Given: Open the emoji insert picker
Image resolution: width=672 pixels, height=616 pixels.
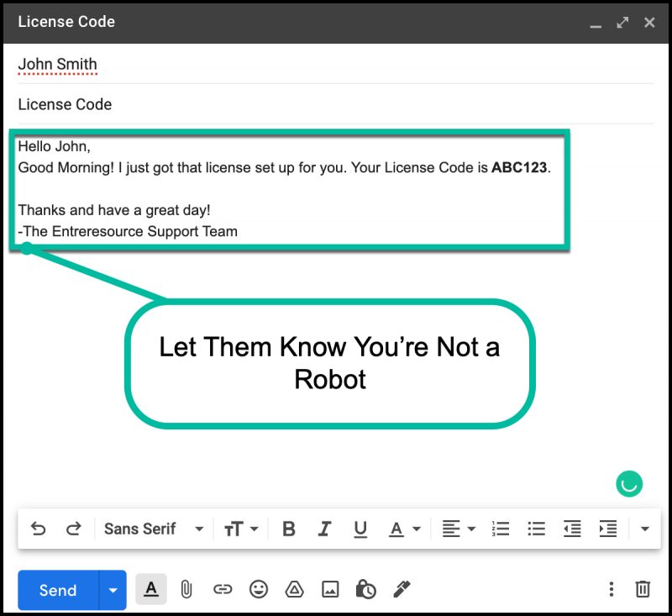Looking at the screenshot, I should (x=260, y=589).
